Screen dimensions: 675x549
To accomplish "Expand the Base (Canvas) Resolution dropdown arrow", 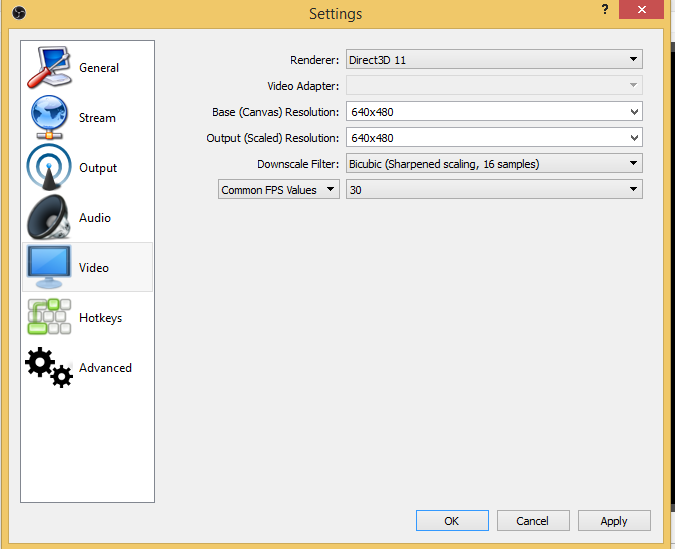I will (x=634, y=112).
